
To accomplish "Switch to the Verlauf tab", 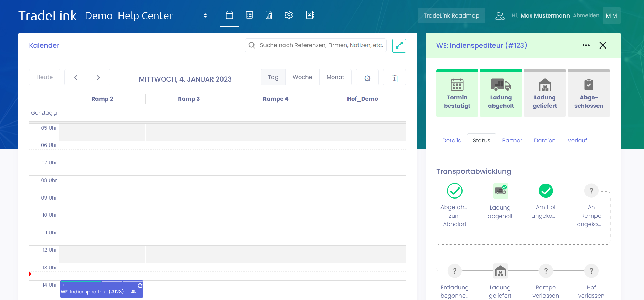I will coord(577,141).
